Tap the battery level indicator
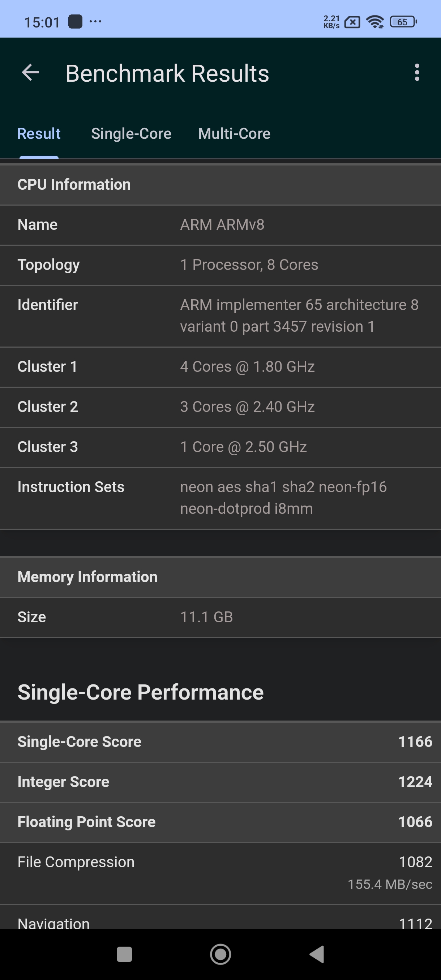 pos(403,22)
